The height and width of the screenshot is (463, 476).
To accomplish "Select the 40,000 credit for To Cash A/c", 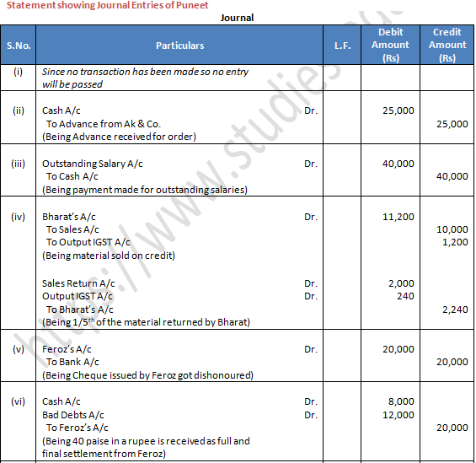I will pyautogui.click(x=452, y=176).
